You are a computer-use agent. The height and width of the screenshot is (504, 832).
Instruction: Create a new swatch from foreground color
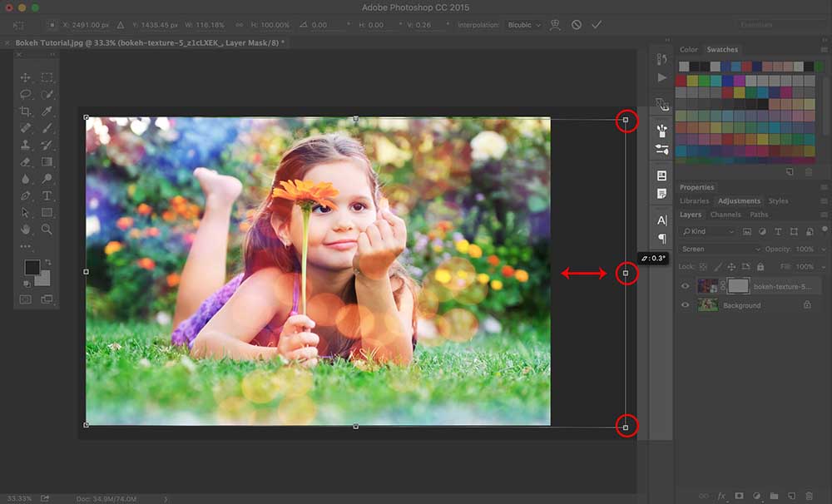click(x=790, y=172)
